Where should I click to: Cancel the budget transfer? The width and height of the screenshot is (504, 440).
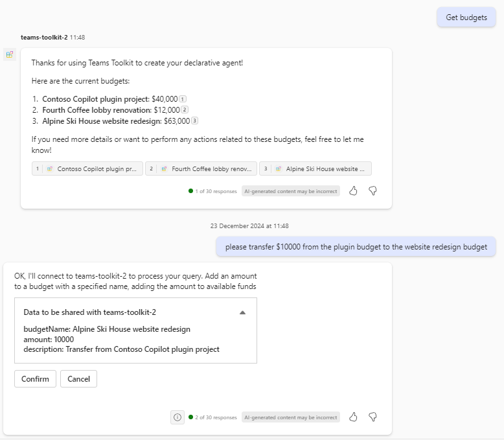tap(79, 379)
